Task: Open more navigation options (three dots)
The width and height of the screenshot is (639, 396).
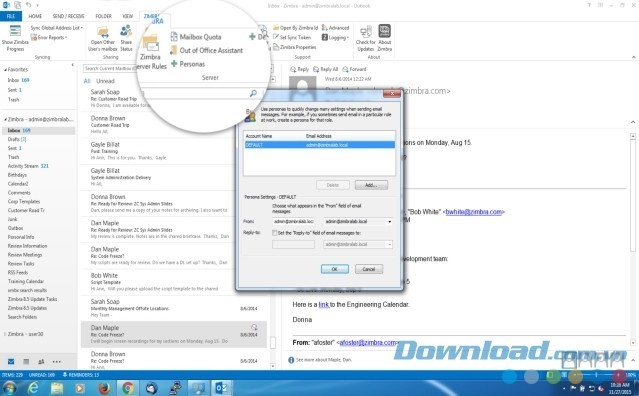Action: [57, 361]
